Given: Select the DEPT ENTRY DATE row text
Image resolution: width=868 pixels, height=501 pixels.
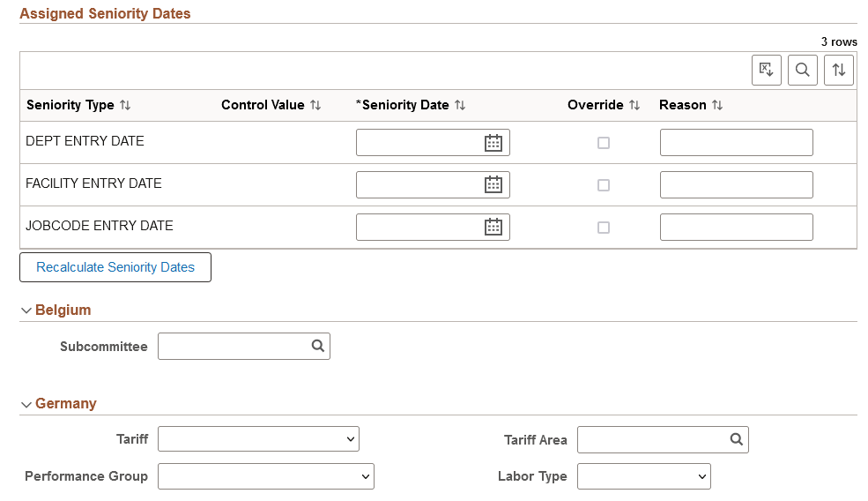Looking at the screenshot, I should click(x=85, y=141).
